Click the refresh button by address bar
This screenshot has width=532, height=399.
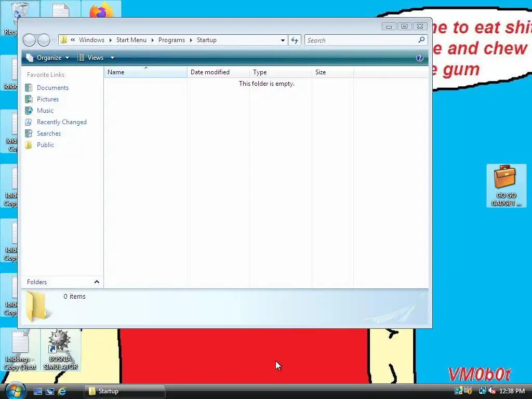295,40
